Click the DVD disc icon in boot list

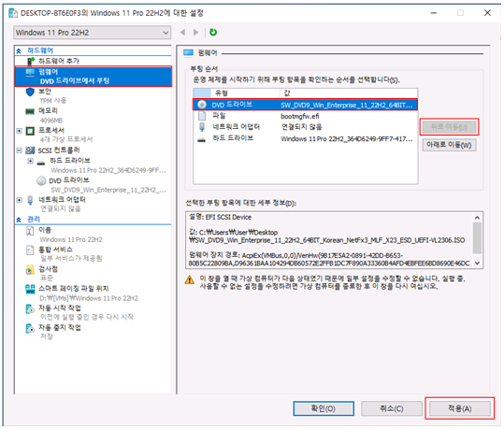click(x=202, y=105)
